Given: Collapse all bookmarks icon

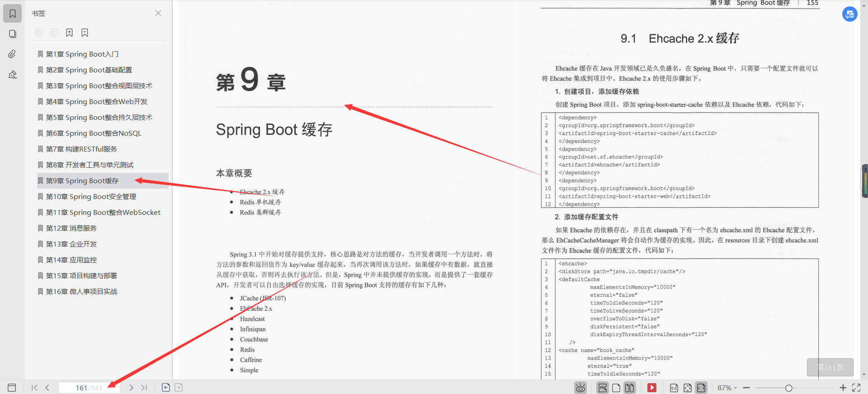Looking at the screenshot, I should click(x=54, y=33).
